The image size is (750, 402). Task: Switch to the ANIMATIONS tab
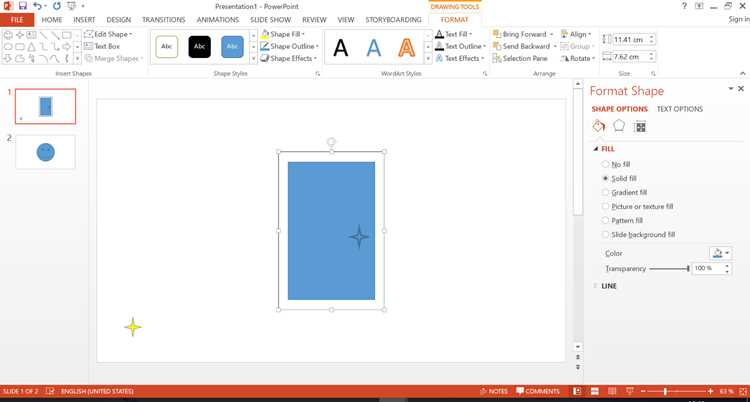coord(218,20)
